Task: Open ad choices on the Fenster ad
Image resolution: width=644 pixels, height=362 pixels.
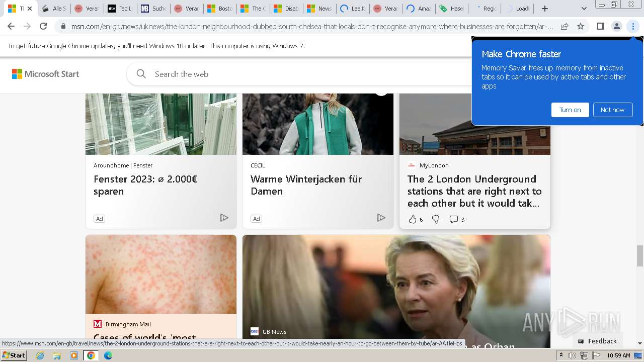Action: pos(224,218)
